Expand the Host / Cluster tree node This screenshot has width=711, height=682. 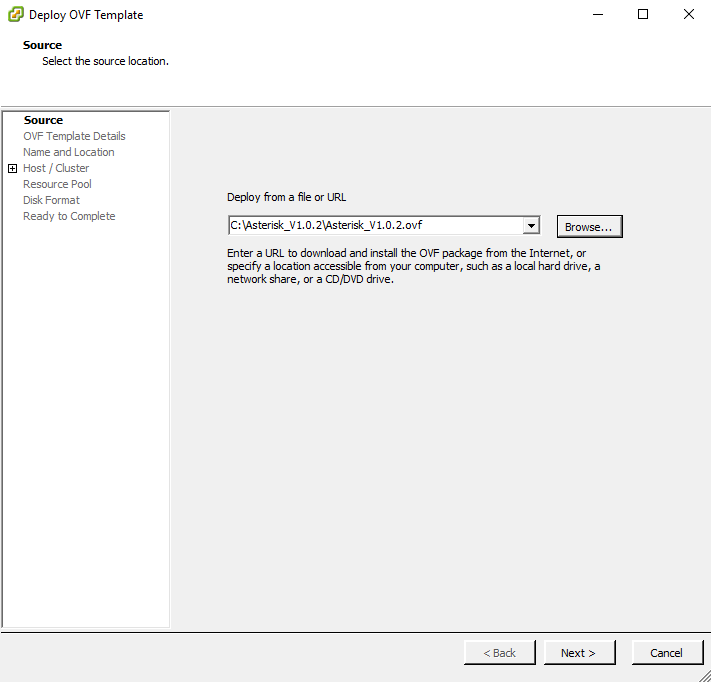click(x=13, y=169)
